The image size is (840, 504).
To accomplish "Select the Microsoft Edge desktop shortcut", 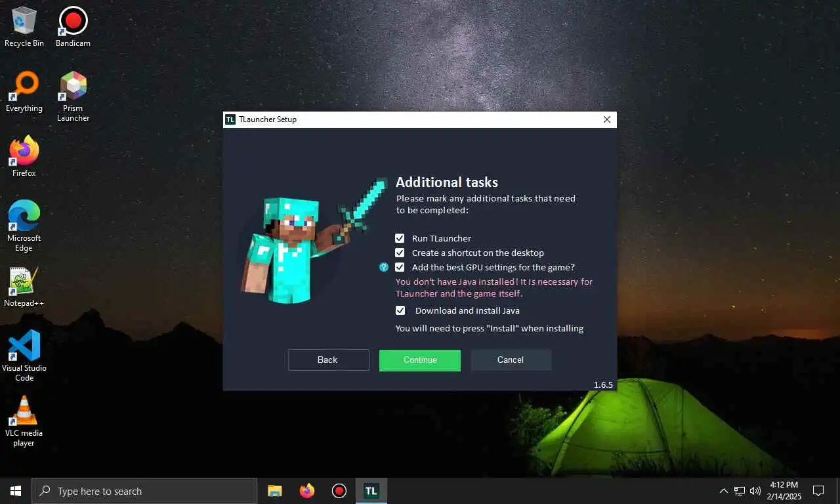I will 24,226.
